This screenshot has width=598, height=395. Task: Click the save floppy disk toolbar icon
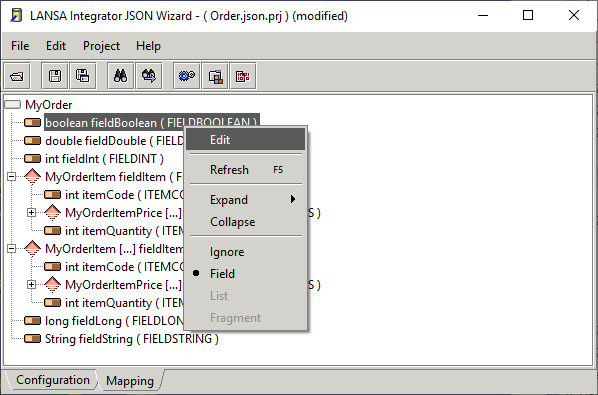click(55, 76)
